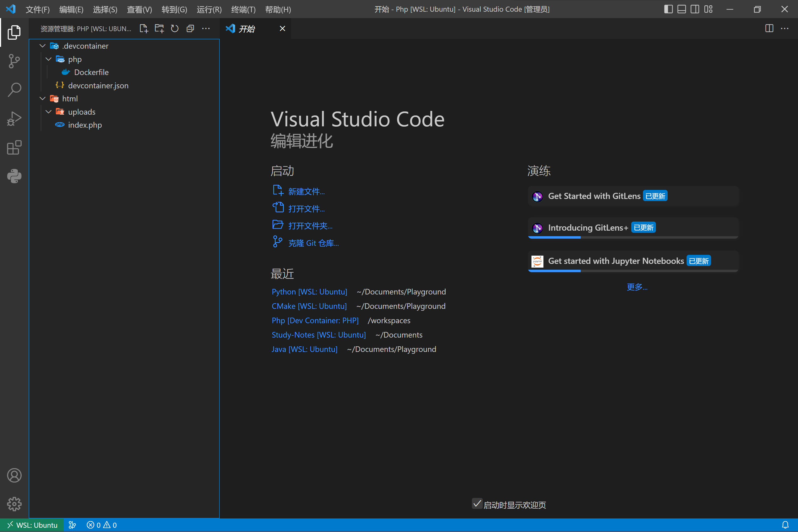798x532 pixels.
Task: Toggle the bottom panel layout button
Action: [x=681, y=9]
